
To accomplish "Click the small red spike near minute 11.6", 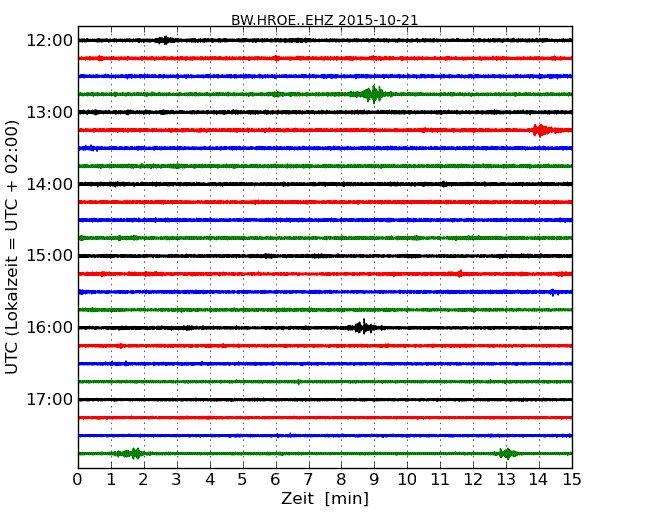I will point(460,273).
